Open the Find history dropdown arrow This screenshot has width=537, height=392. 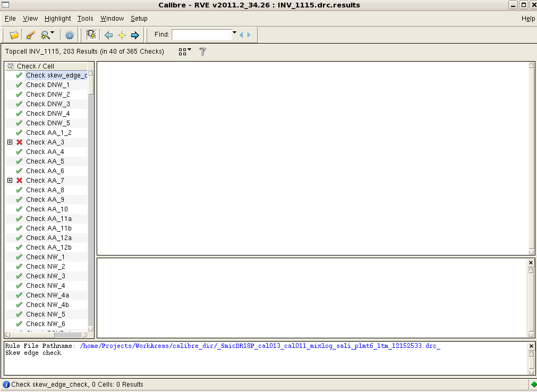click(235, 33)
